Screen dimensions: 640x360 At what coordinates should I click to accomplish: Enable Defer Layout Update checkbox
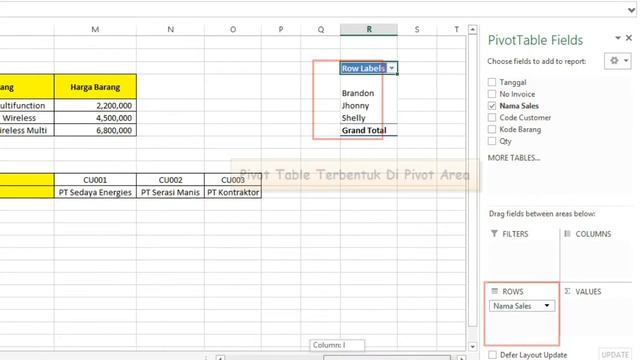click(x=493, y=355)
